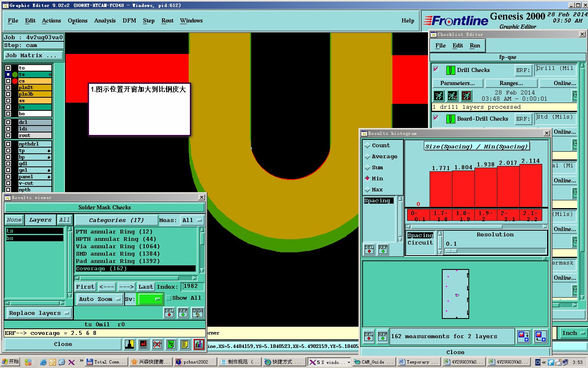588x368 pixels.
Task: Click red snapshot icon next to Close
Action: click(143, 344)
